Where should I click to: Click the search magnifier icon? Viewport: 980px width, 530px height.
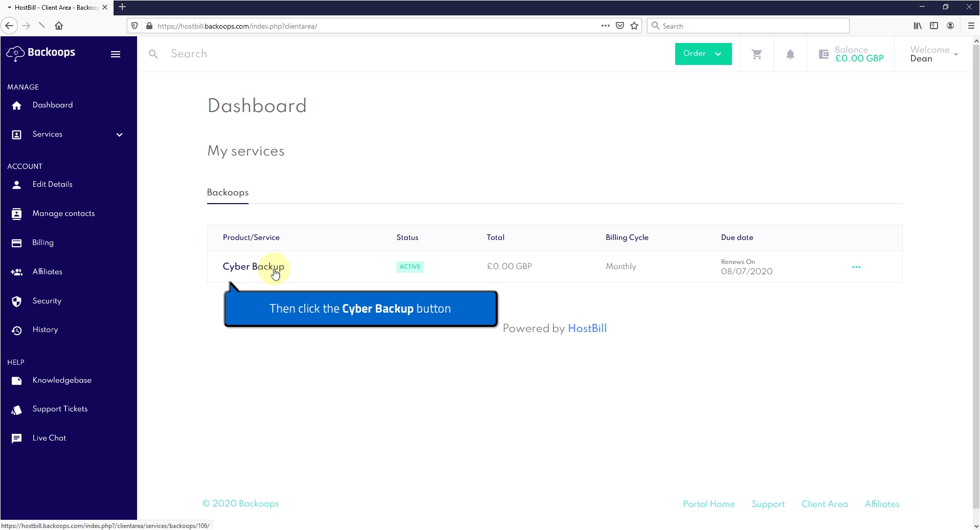(x=153, y=54)
